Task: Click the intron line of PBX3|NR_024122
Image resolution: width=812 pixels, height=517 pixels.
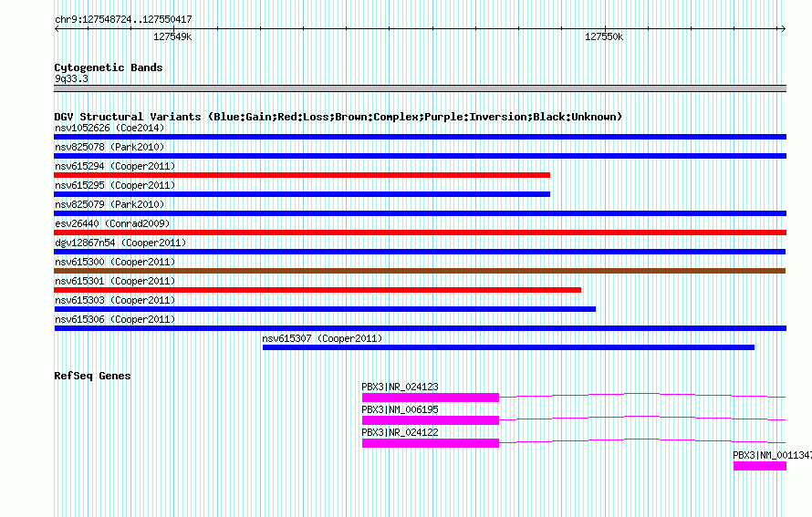Action: [642, 439]
